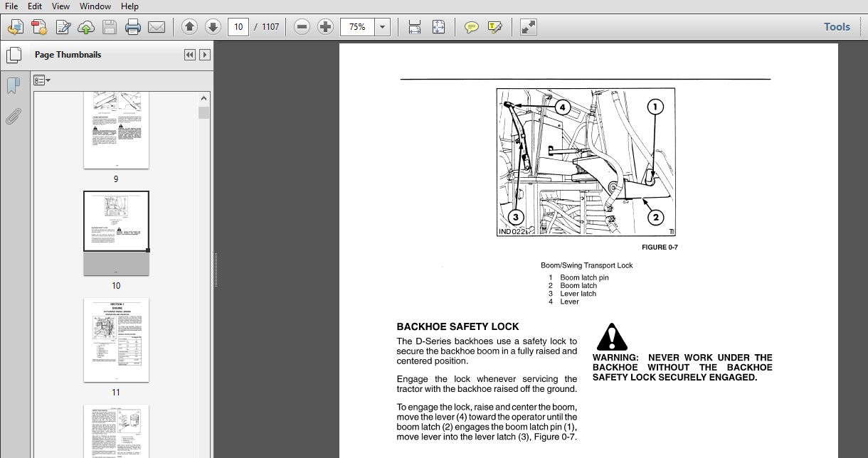Click the thumbnail label '11'
868x458 pixels.
tap(116, 392)
